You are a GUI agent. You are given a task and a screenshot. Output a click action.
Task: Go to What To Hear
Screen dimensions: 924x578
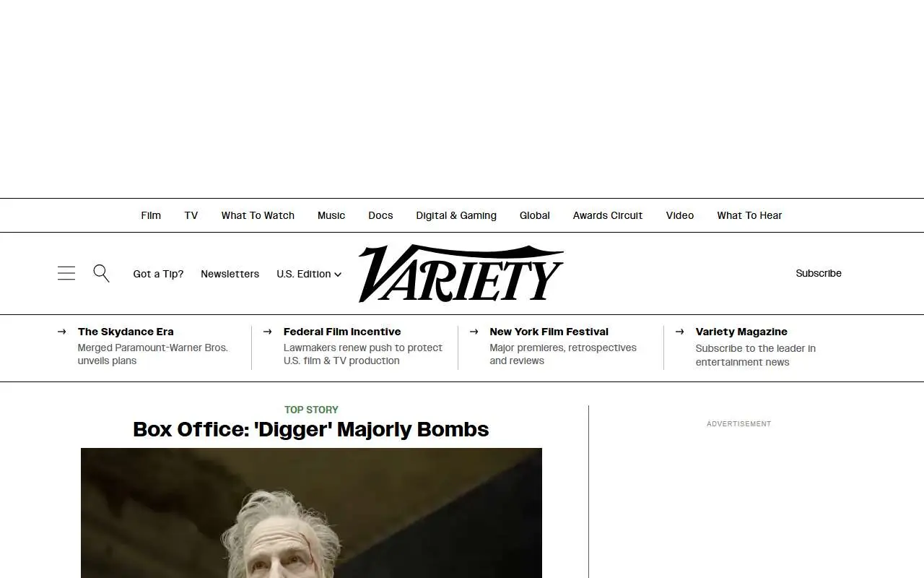pyautogui.click(x=749, y=215)
